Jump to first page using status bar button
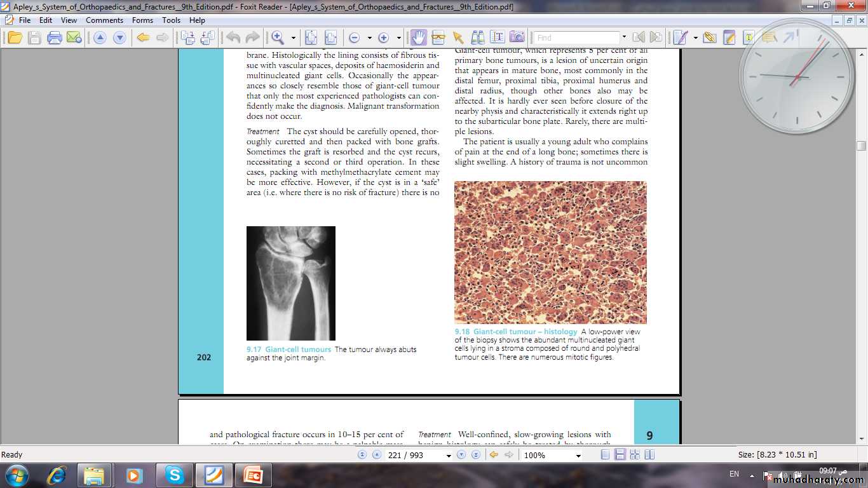Viewport: 868px width, 488px height. [362, 455]
